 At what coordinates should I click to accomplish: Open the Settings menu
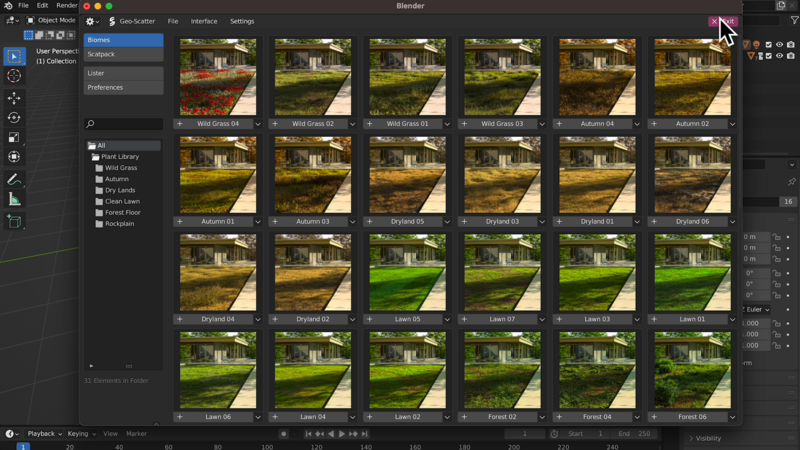[x=242, y=21]
